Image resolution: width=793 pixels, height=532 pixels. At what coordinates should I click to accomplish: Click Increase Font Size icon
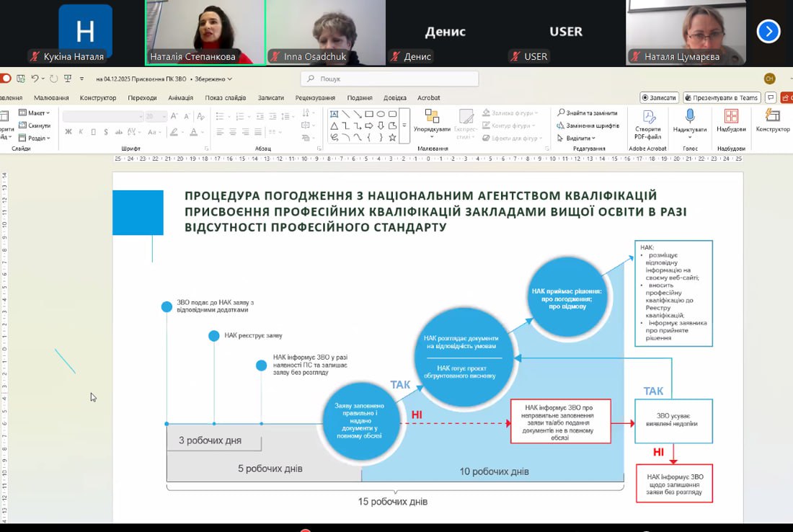(x=174, y=116)
